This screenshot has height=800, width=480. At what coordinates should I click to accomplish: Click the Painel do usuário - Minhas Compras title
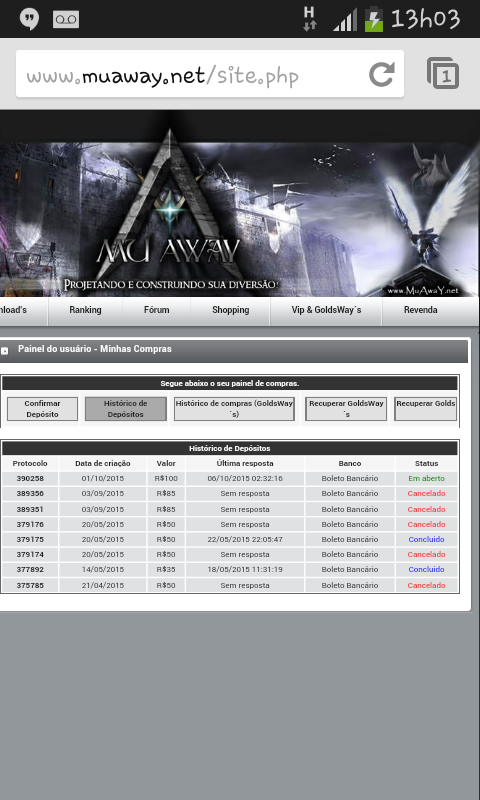(x=95, y=349)
